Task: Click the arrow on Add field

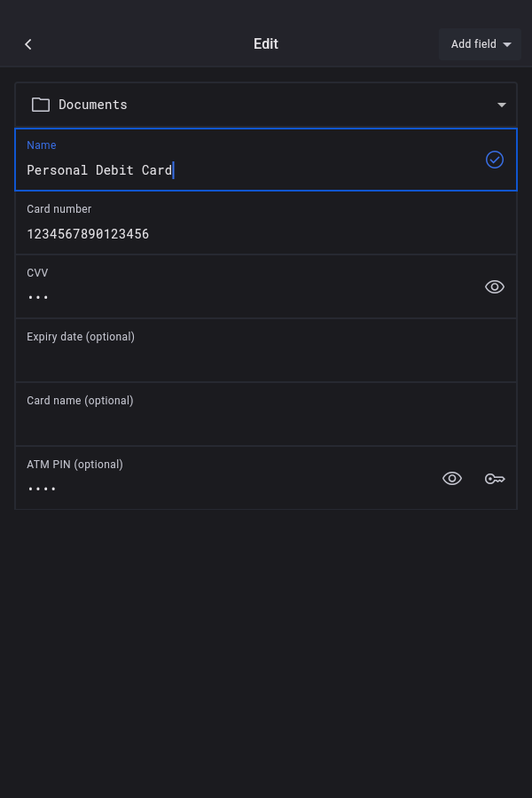Action: (x=507, y=44)
